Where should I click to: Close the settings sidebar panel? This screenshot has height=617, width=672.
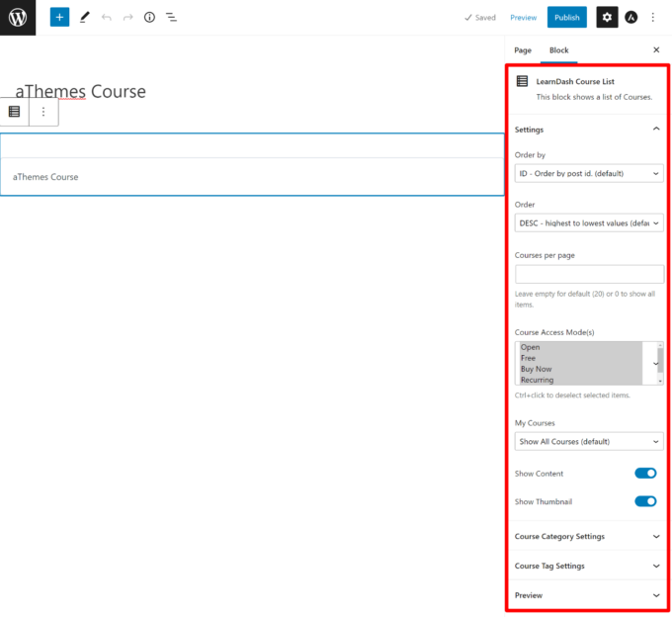click(656, 50)
